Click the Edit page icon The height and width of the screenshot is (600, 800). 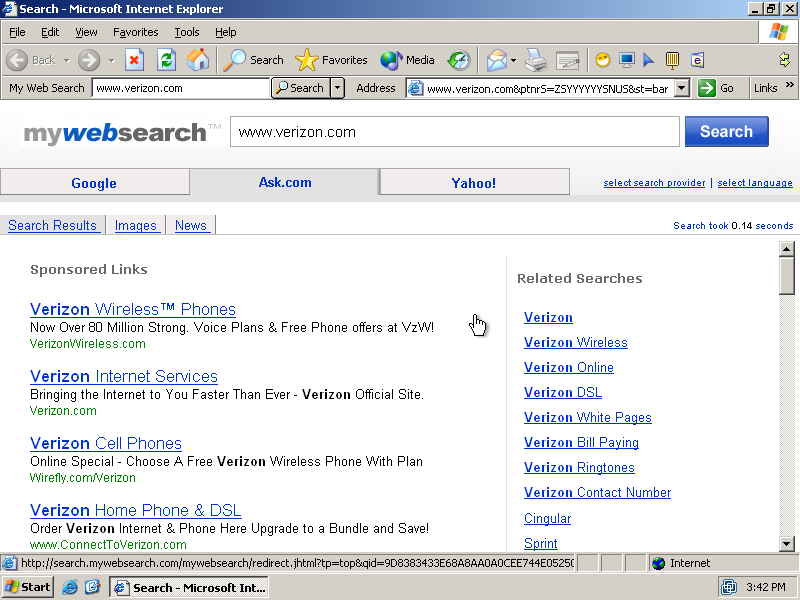tap(567, 60)
